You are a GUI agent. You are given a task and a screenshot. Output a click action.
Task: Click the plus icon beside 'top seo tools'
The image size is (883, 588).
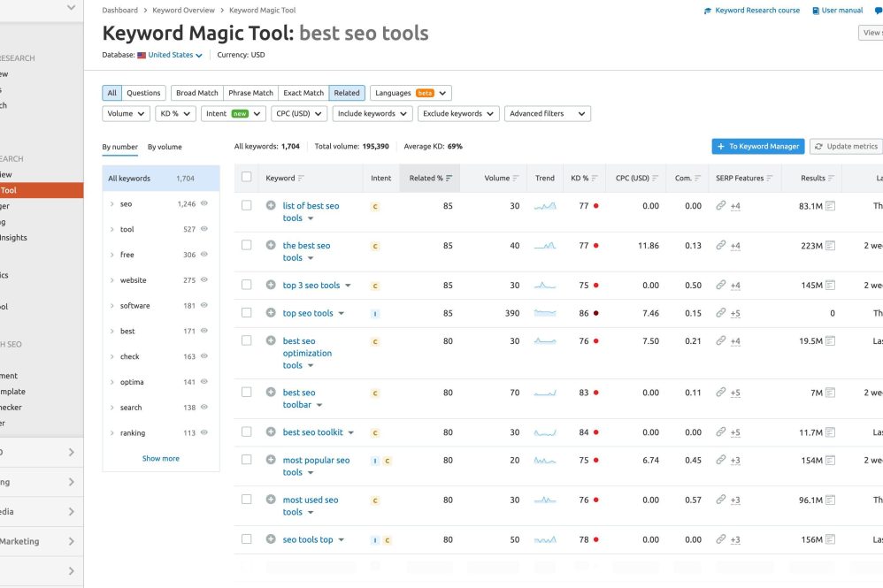(x=271, y=313)
